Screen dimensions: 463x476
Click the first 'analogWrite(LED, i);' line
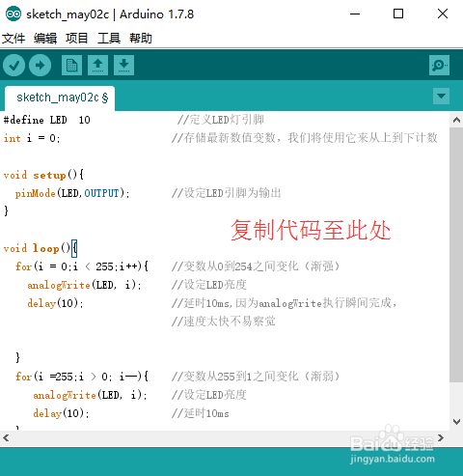[84, 285]
